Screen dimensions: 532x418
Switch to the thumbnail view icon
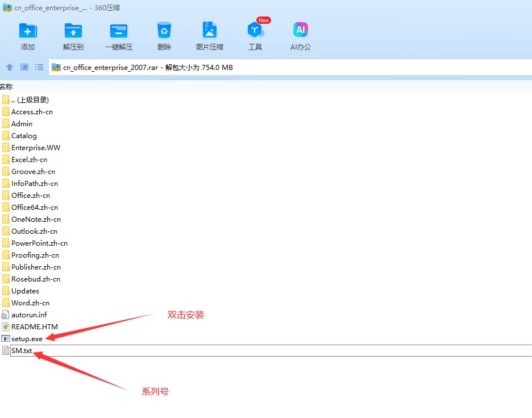pos(24,67)
